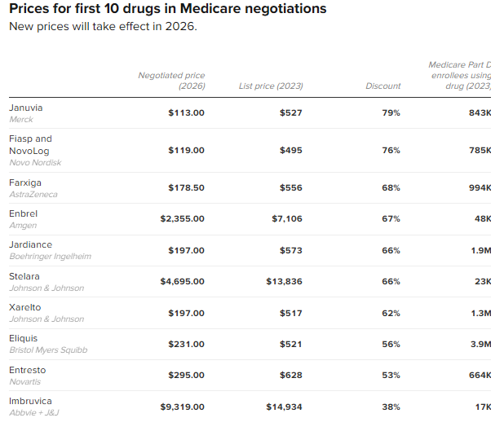Select the Januvia drug name

(26, 108)
